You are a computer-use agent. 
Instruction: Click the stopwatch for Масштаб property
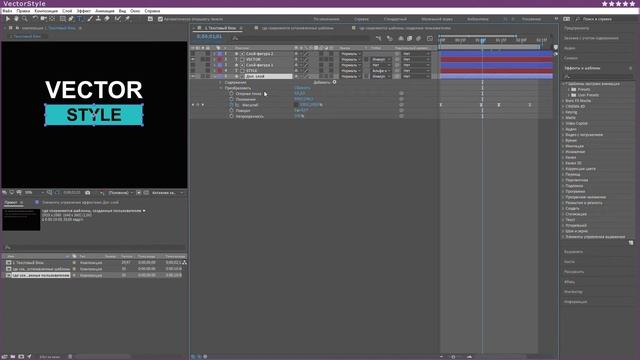coord(231,105)
